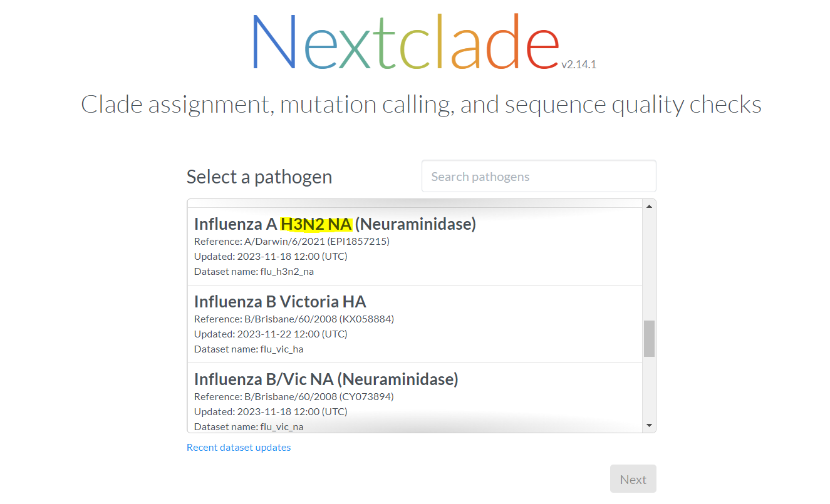This screenshot has height=504, width=830.
Task: Click the scrollbar down arrow
Action: coord(649,426)
